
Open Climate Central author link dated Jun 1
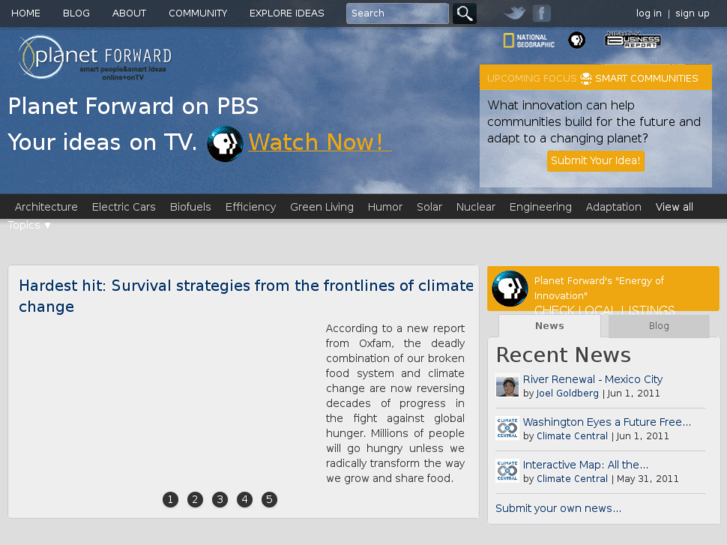(x=572, y=436)
